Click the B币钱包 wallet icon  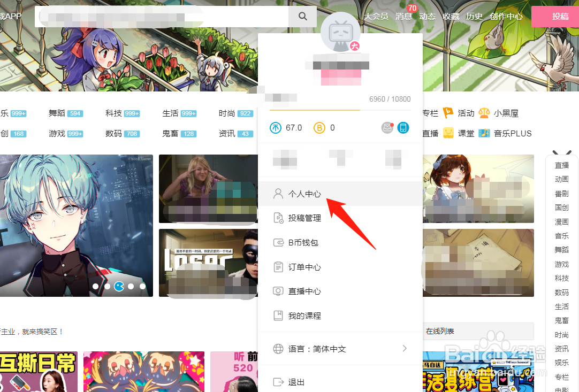[278, 242]
